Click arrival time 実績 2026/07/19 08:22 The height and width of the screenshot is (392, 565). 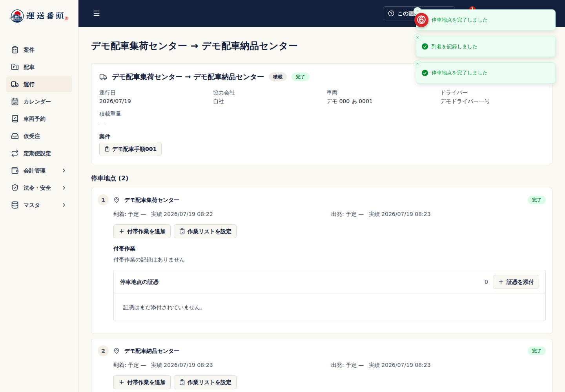click(182, 214)
